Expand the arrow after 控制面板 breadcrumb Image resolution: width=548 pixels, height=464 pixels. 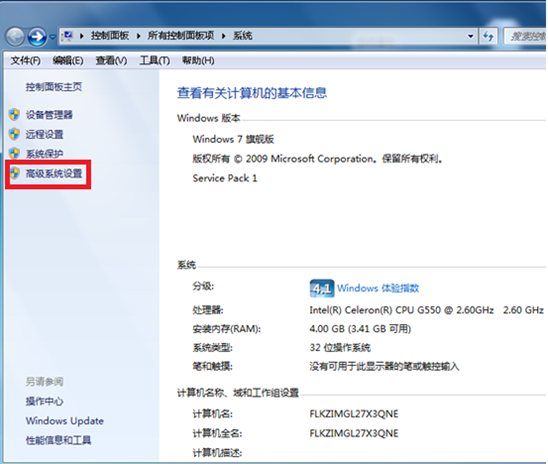coord(138,36)
